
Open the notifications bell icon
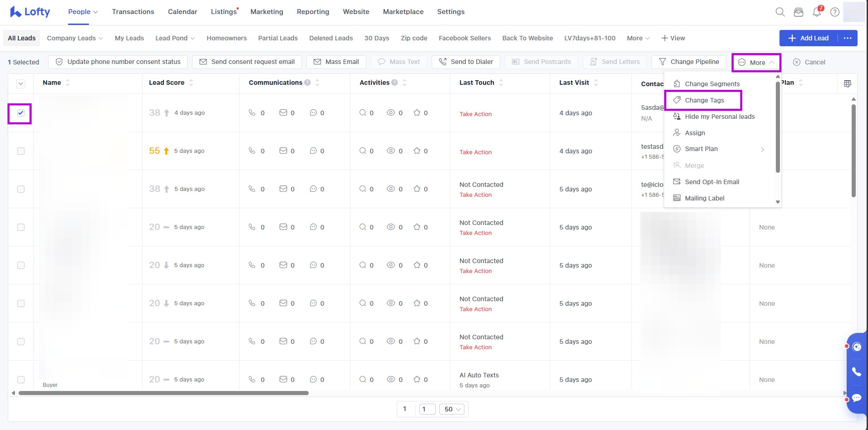817,12
